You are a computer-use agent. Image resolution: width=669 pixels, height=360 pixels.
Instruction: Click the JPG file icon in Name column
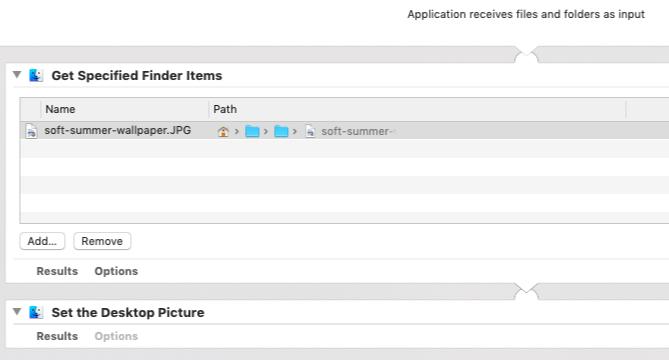pyautogui.click(x=31, y=131)
